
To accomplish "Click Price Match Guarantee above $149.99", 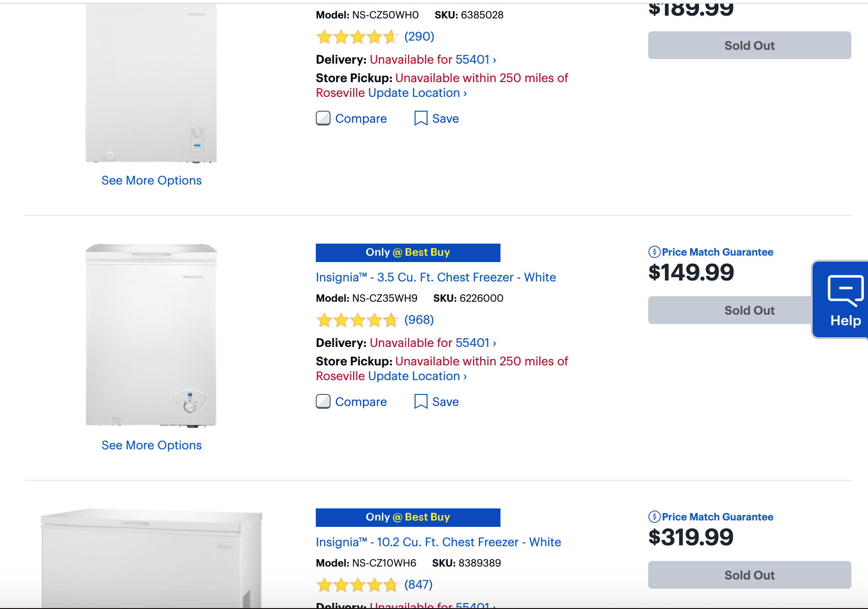I will pyautogui.click(x=717, y=252).
